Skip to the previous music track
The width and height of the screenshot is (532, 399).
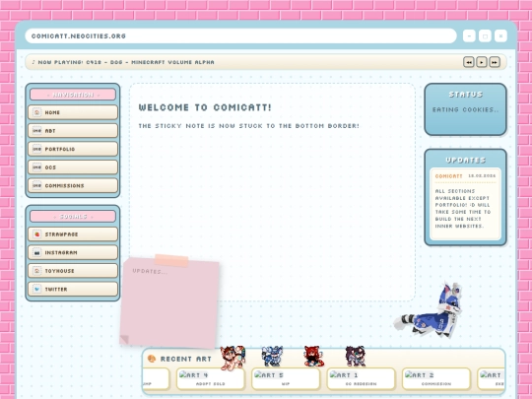click(469, 62)
